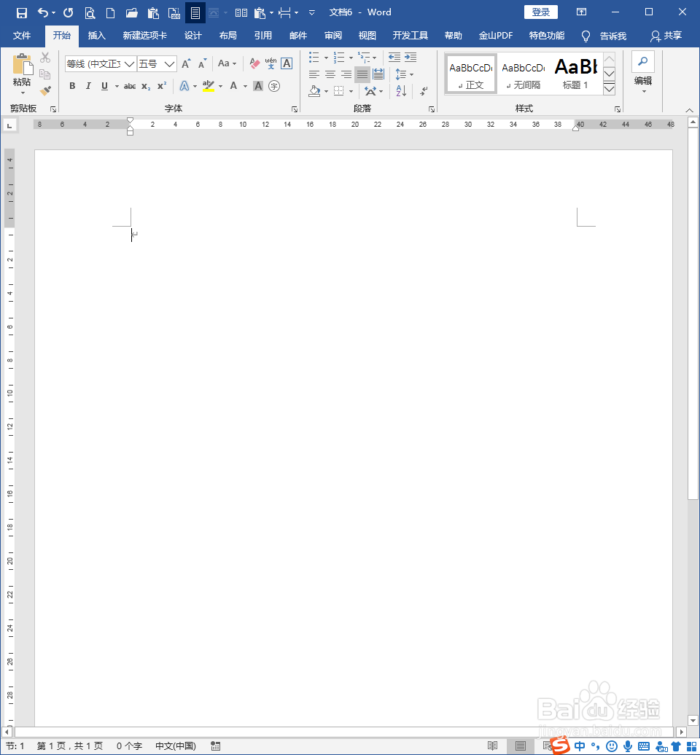Click the Save icon in quick access toolbar
The width and height of the screenshot is (700, 755).
(22, 13)
